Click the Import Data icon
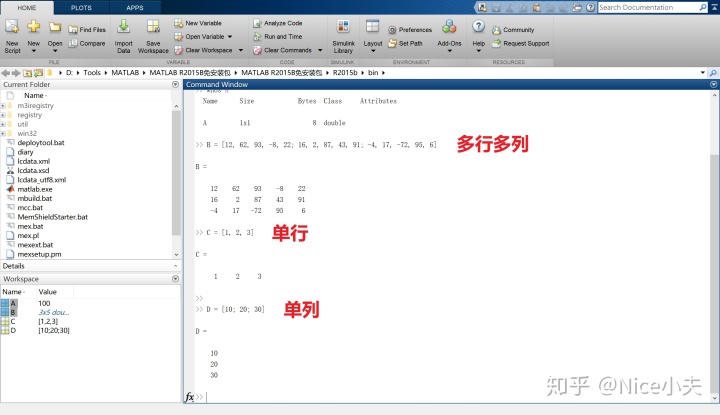This screenshot has height=415, width=720. click(x=123, y=27)
